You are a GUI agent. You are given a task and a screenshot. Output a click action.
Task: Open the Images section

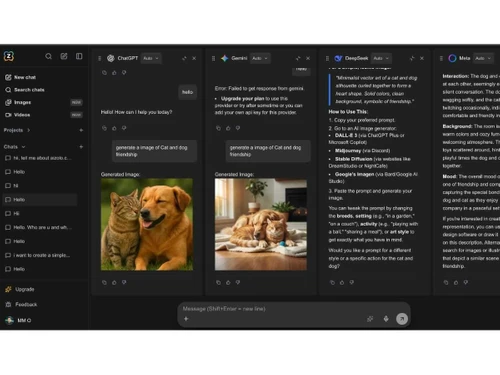(43, 102)
